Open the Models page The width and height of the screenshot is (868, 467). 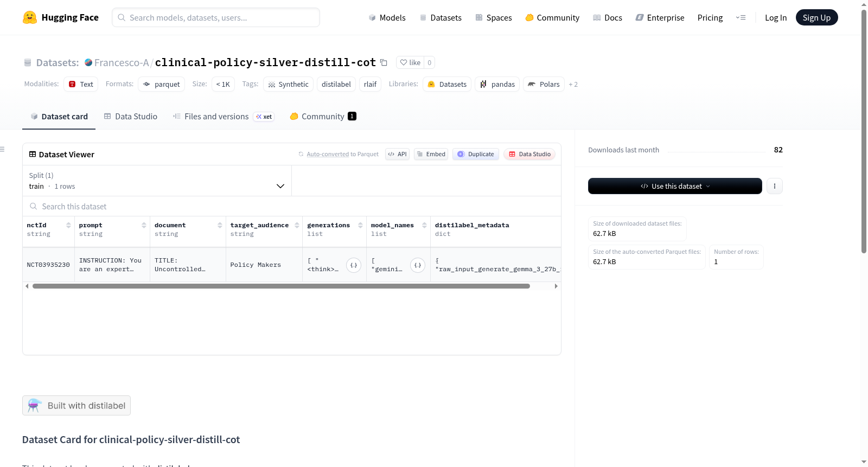point(387,17)
